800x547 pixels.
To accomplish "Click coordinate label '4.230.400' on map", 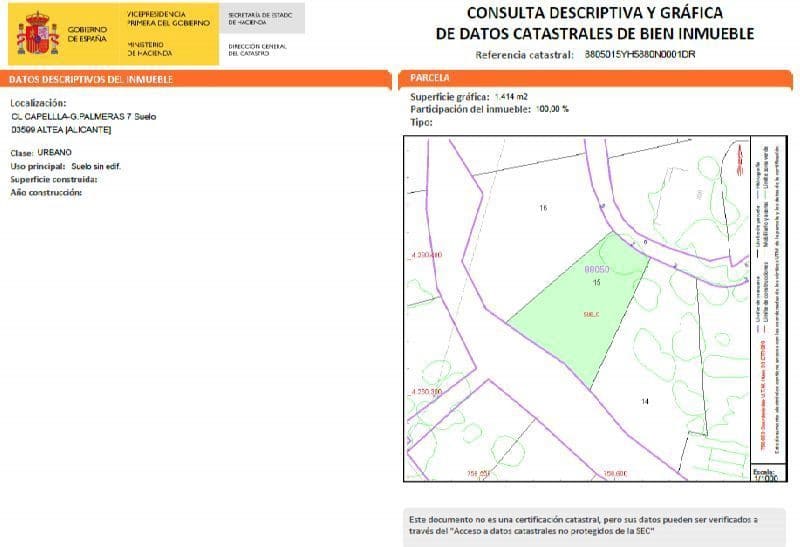I will click(426, 255).
